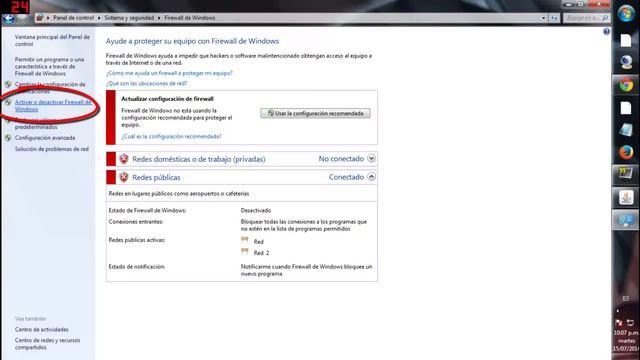Click the No conectado status text
640x360 pixels.
(x=341, y=159)
